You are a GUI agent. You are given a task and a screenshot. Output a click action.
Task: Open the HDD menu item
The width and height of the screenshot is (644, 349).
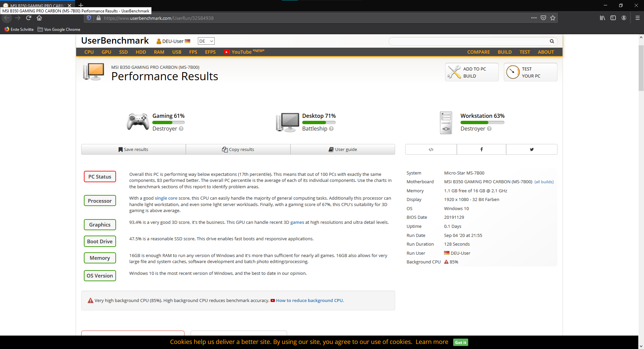click(x=141, y=52)
